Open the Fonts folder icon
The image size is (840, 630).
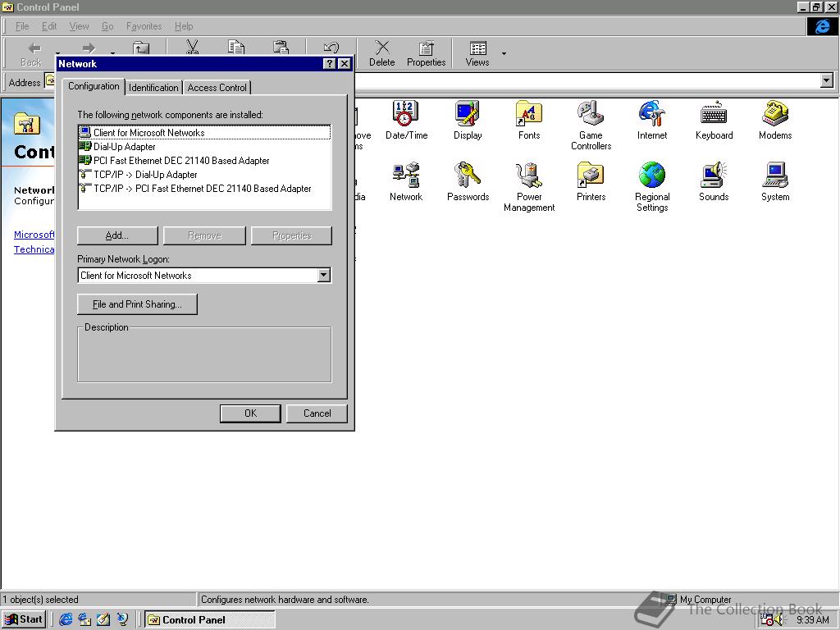[x=529, y=120]
